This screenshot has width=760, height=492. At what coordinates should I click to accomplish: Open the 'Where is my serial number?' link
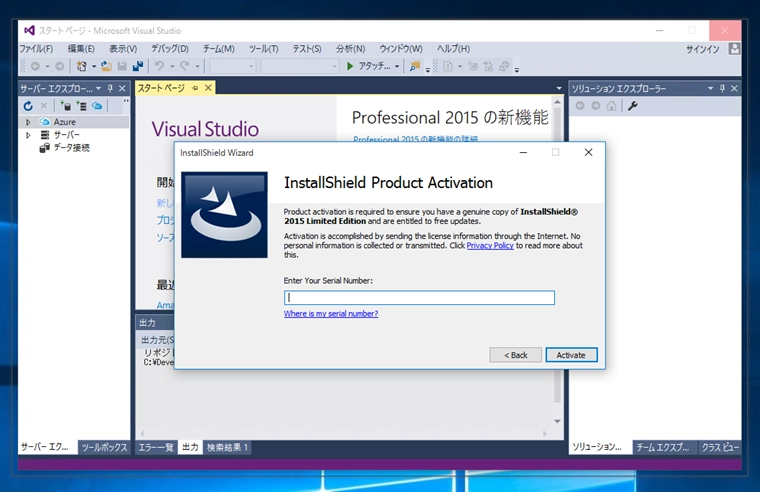[x=331, y=314]
